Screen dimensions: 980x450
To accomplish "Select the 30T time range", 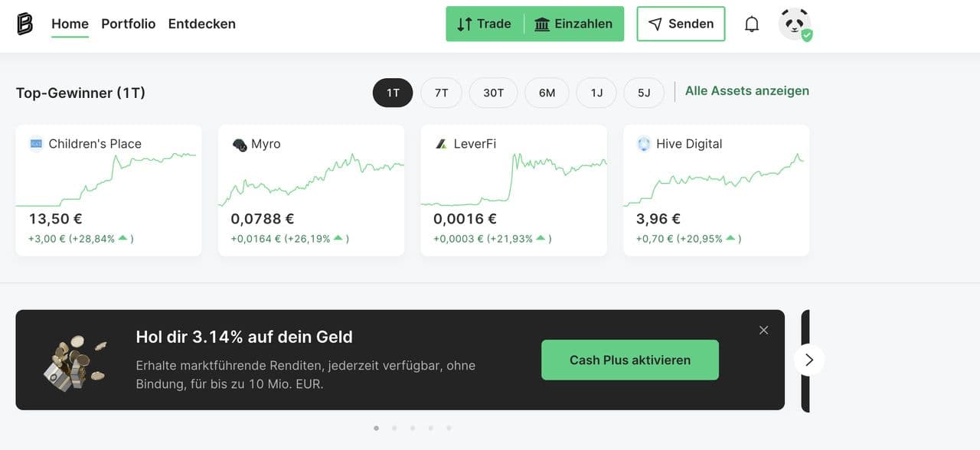I will pyautogui.click(x=493, y=93).
